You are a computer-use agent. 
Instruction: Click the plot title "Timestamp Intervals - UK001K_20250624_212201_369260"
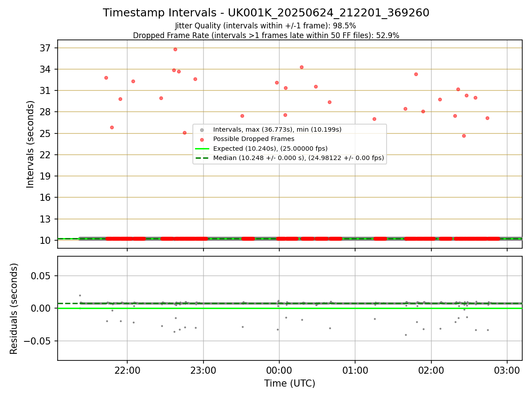[x=266, y=13]
